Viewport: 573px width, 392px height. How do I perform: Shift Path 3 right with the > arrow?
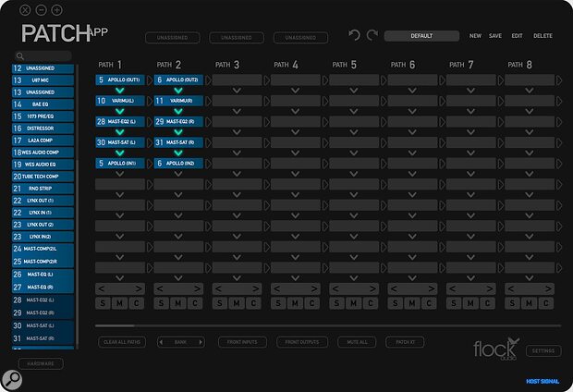(255, 288)
